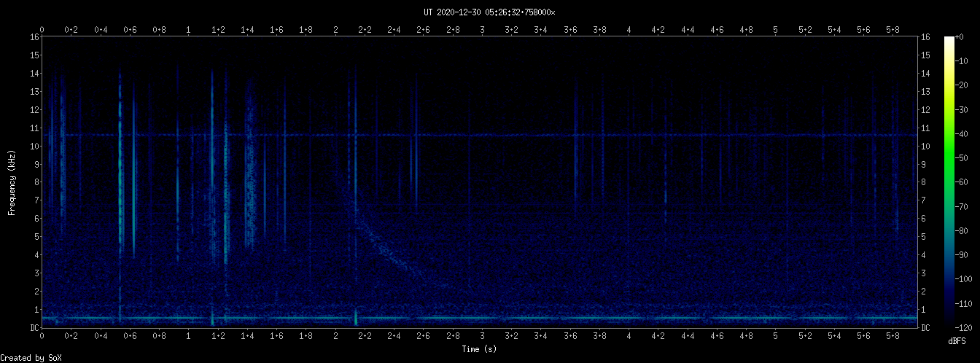The image size is (980, 363).
Task: Click the bright horizontal band just above DC
Action: pos(510,319)
